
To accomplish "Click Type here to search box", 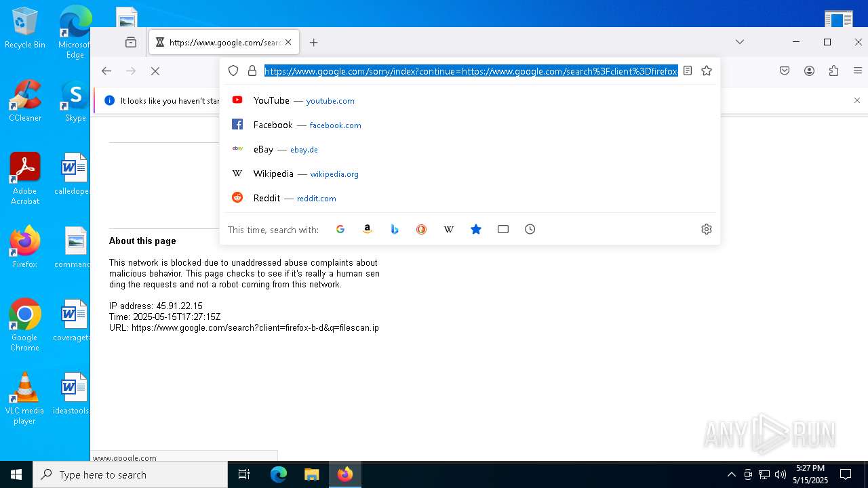I will tap(130, 474).
